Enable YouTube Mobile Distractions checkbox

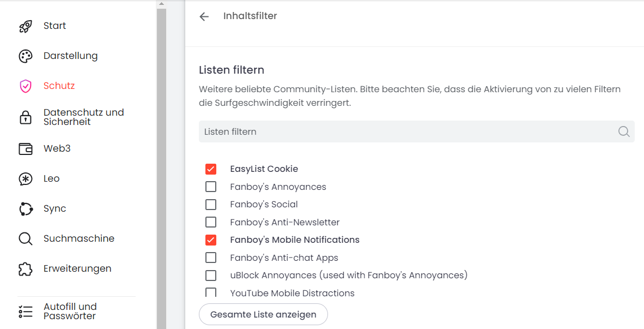click(211, 292)
